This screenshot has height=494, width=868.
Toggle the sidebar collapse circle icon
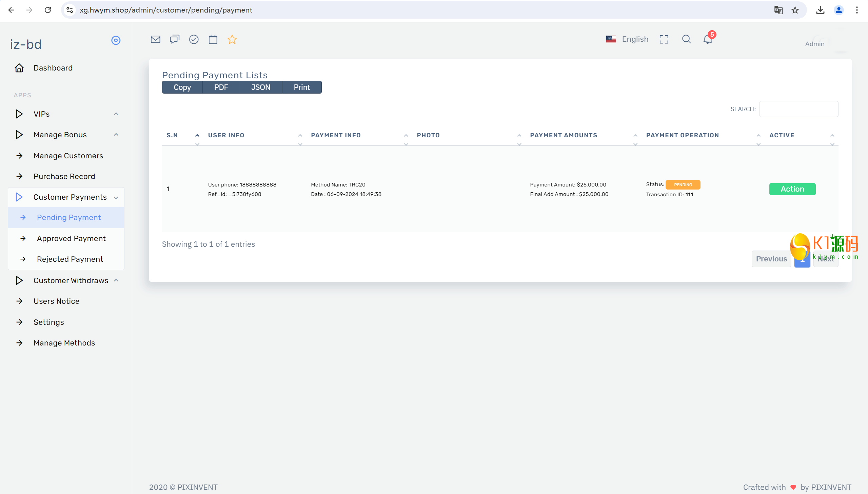(x=116, y=40)
